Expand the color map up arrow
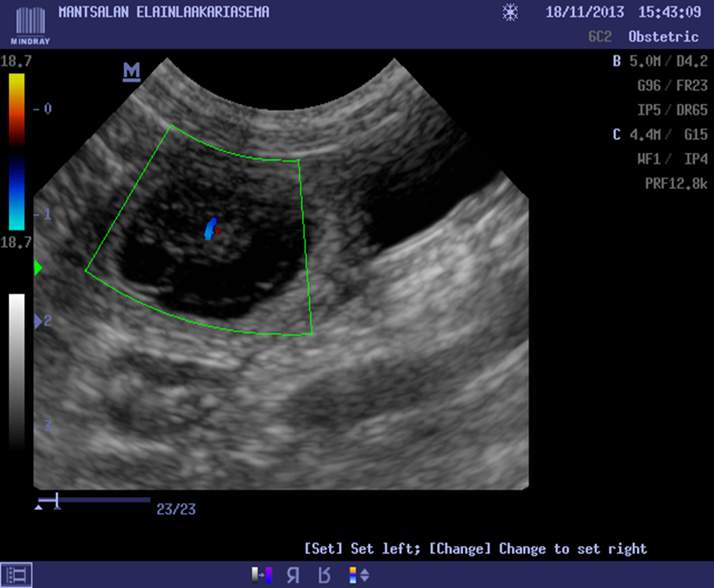 (366, 570)
